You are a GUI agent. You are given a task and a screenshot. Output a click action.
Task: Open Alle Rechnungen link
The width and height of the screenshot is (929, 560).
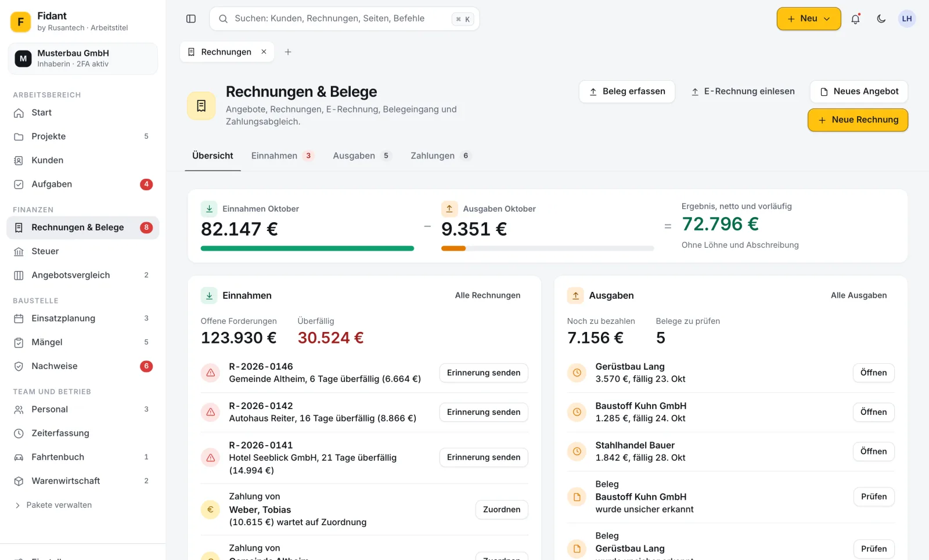coord(488,295)
